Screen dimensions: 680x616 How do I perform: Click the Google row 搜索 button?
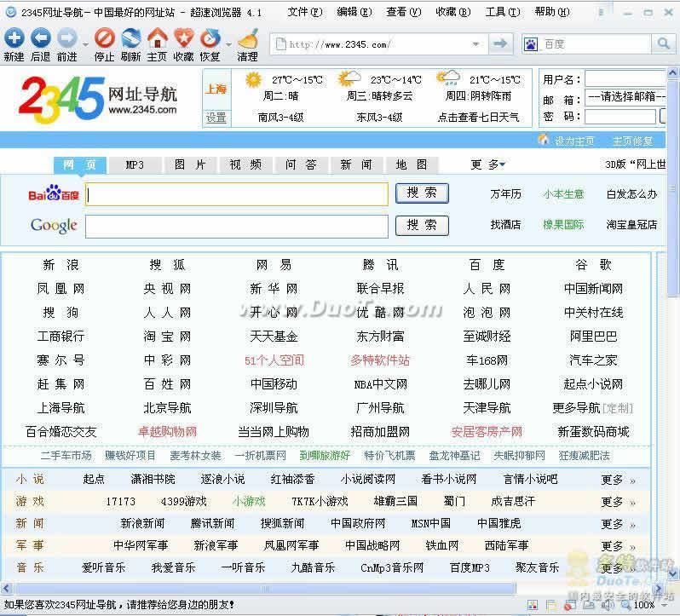[x=422, y=226]
